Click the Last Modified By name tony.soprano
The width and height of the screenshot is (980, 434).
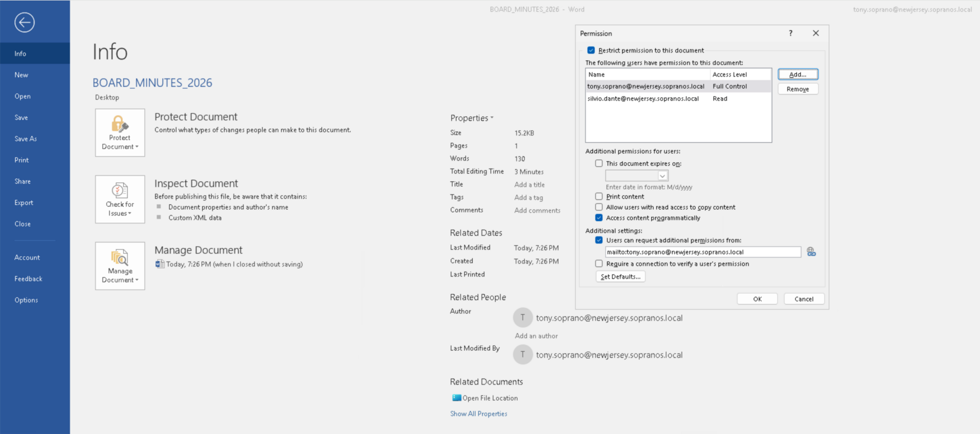[609, 355]
